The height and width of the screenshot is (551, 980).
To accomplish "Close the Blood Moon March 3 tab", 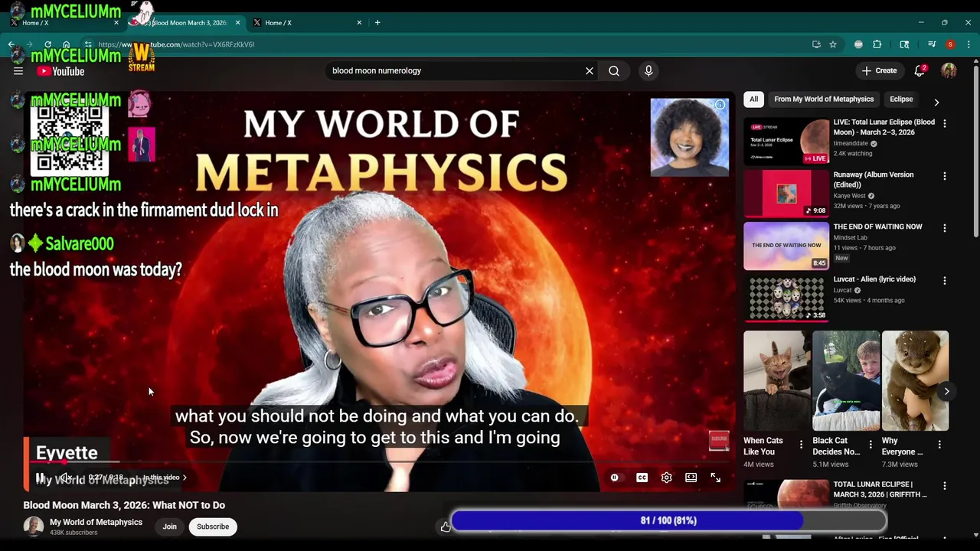I will (x=237, y=23).
